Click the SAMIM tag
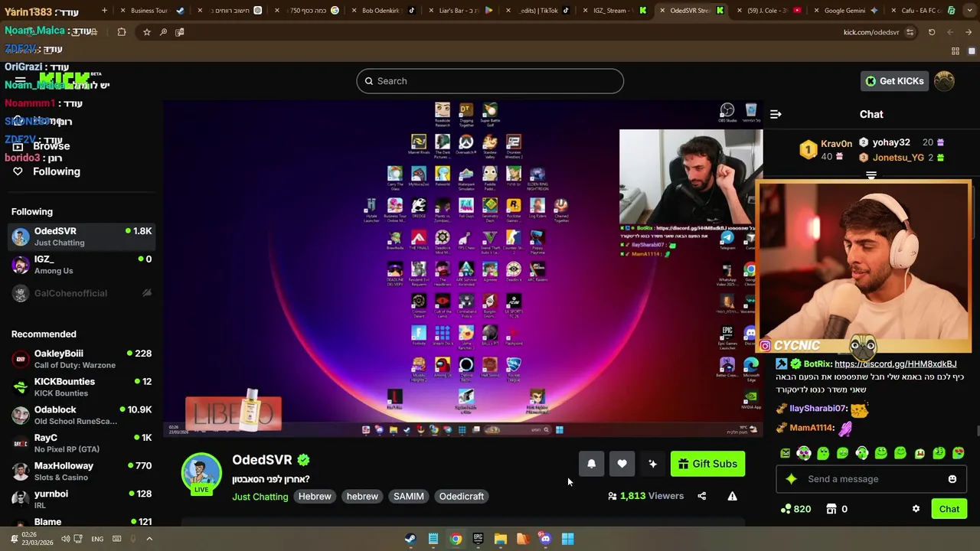This screenshot has height=551, width=980. tap(408, 497)
